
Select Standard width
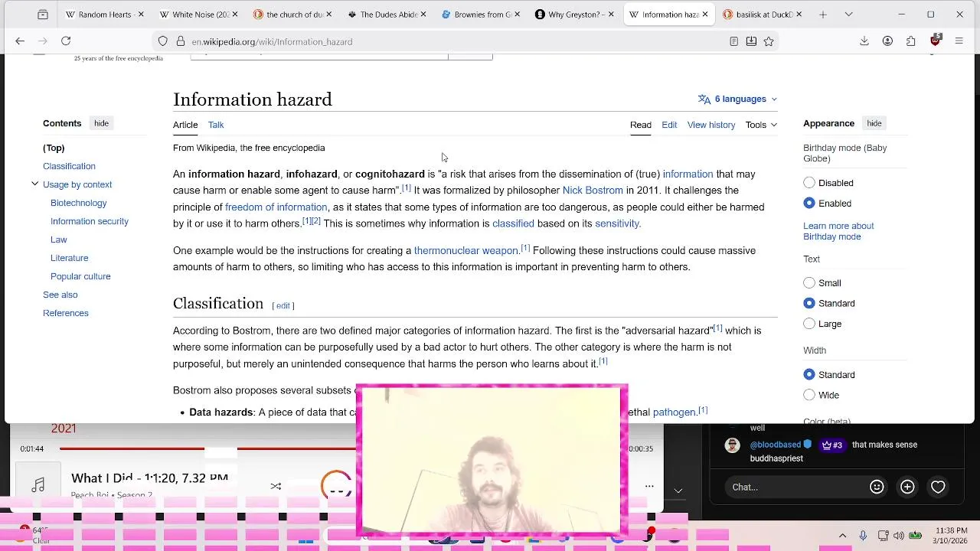click(809, 374)
